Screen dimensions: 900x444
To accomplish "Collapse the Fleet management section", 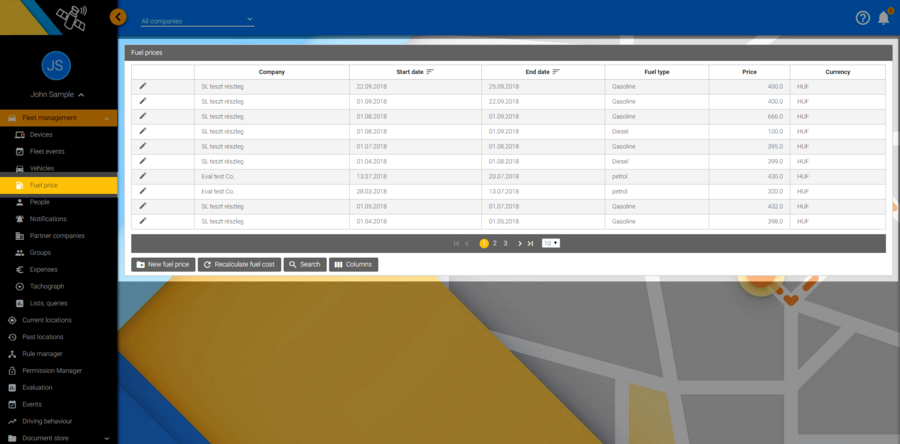I will coord(108,118).
